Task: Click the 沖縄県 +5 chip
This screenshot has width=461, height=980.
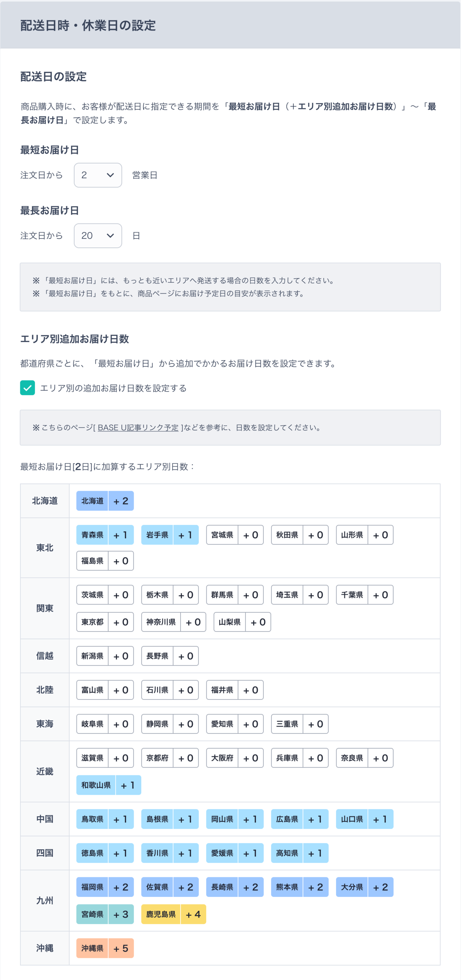Action: pos(105,948)
